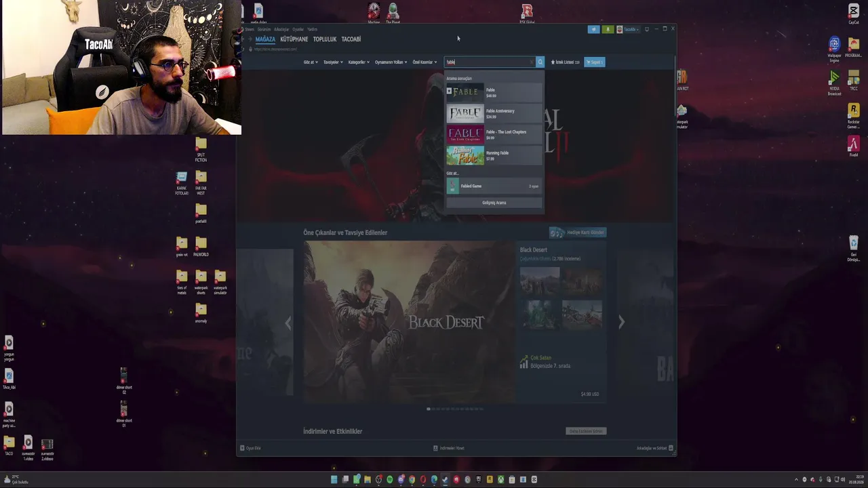The image size is (868, 488).
Task: Click the search magnifier button in Steam
Action: pos(540,62)
